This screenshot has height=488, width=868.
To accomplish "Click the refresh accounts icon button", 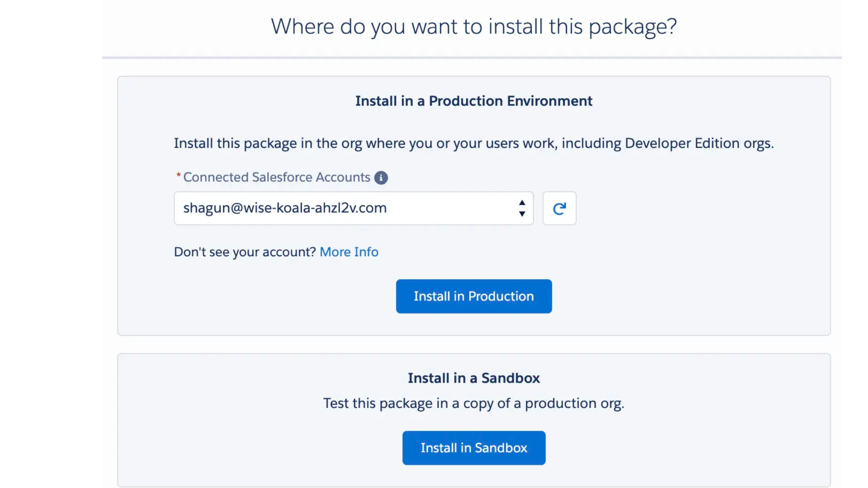I will tap(559, 208).
